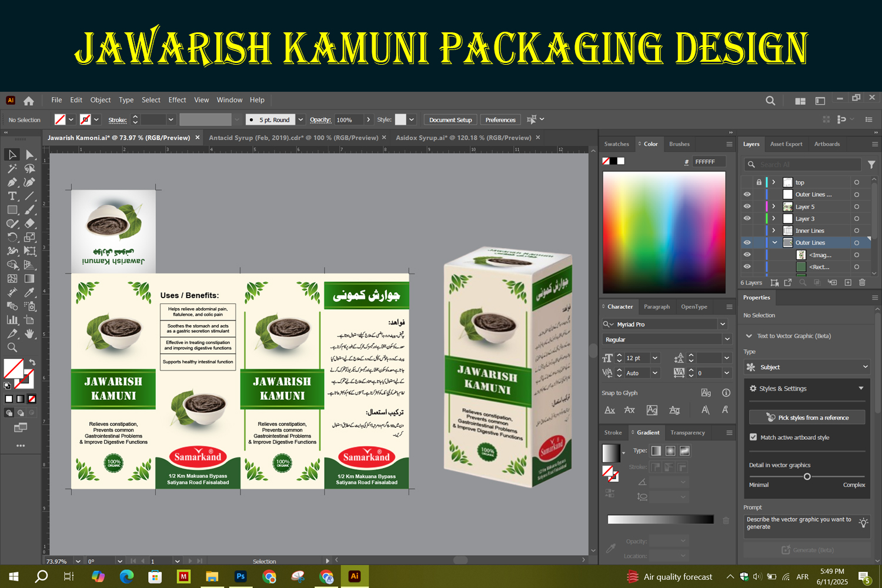Hide the <Imag...> sublayer
The height and width of the screenshot is (588, 882).
tap(747, 255)
